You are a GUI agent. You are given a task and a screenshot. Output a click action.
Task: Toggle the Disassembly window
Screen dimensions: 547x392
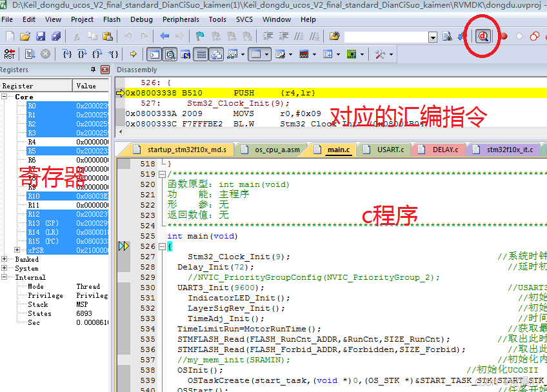pos(170,54)
